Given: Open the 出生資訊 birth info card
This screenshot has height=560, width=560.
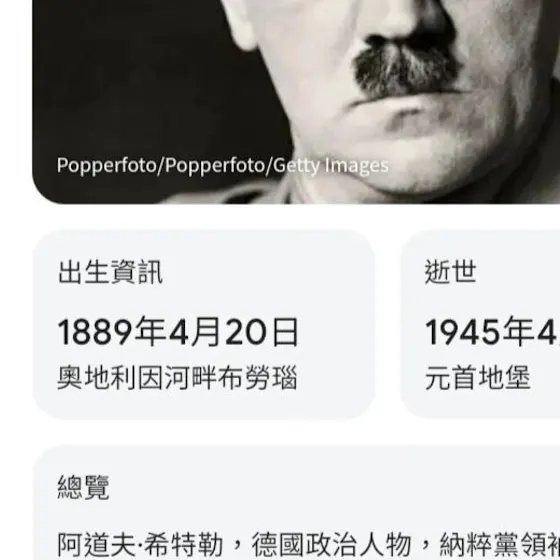Looking at the screenshot, I should pos(204,324).
